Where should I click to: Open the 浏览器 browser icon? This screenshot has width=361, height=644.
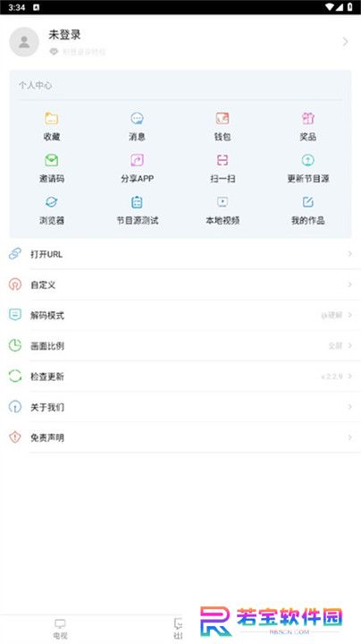coord(51,202)
